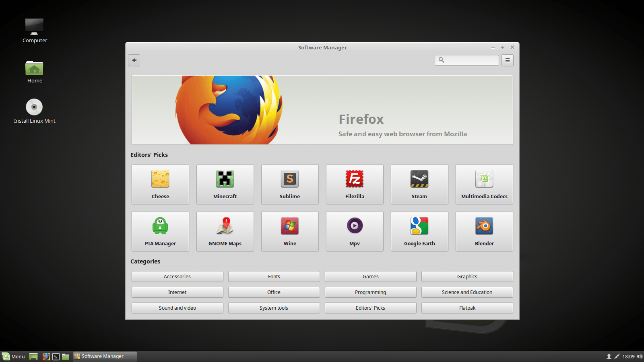Browse the Flatpak category
Screen dimensions: 644x362
pos(467,308)
